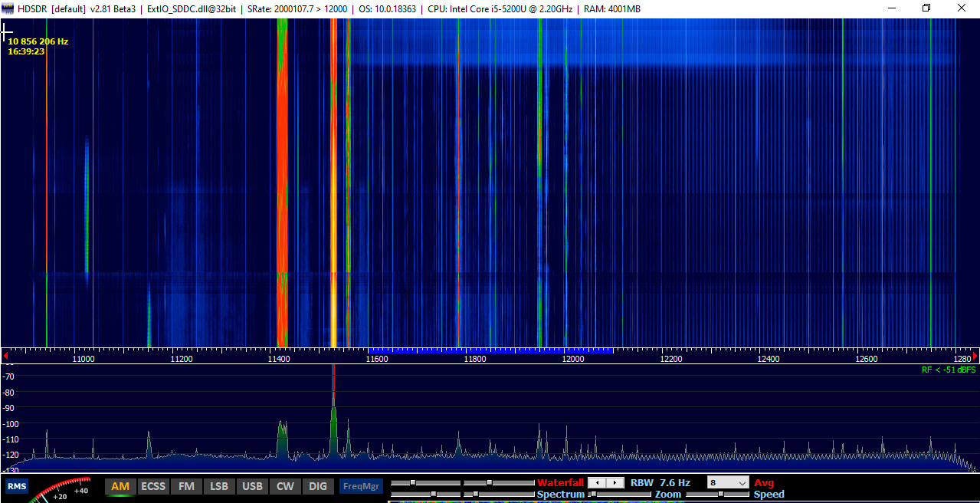Decrease RBW with the left arrow button

[x=596, y=483]
